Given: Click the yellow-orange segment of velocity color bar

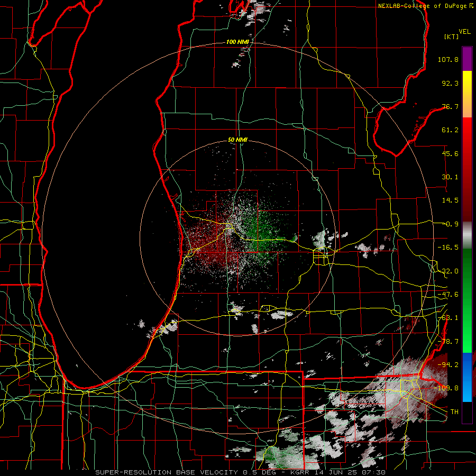Looking at the screenshot, I should tap(467, 94).
